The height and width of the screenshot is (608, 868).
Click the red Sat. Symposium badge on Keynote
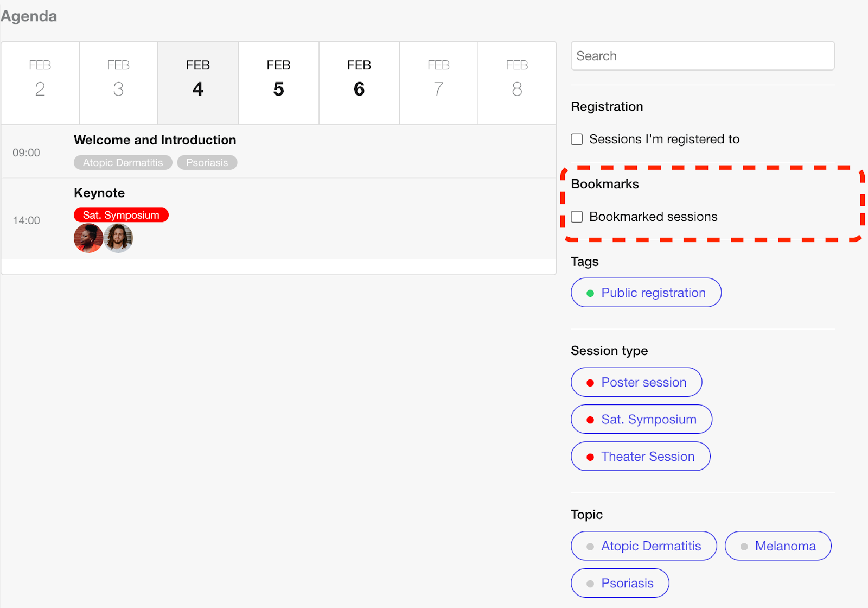tap(121, 215)
